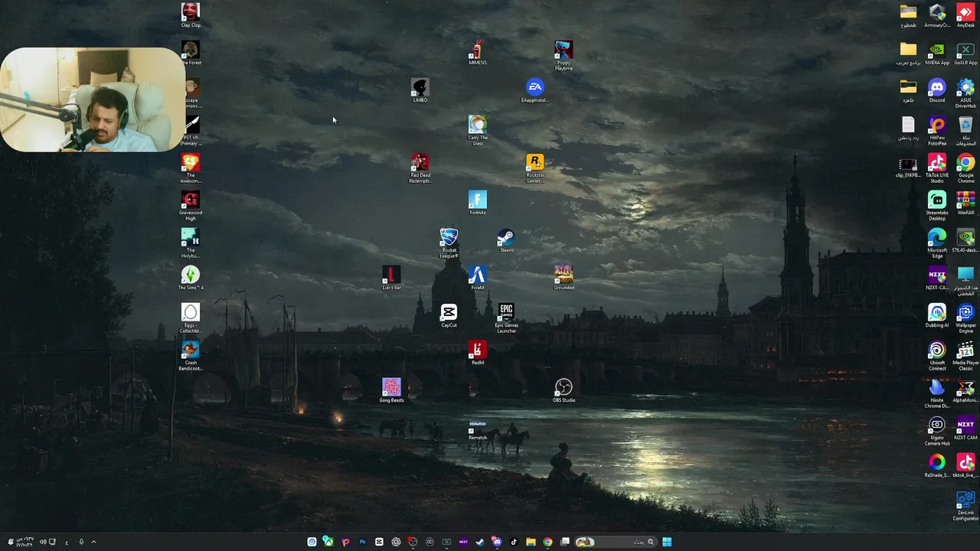The height and width of the screenshot is (551, 980).
Task: Select the Crash Bandicoot icon
Action: (x=191, y=355)
